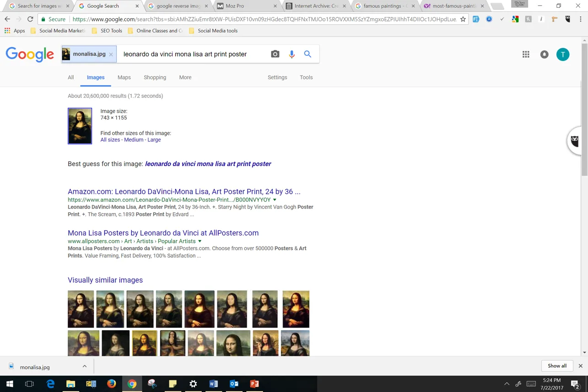Click the search by image camera icon
588x392 pixels.
275,54
